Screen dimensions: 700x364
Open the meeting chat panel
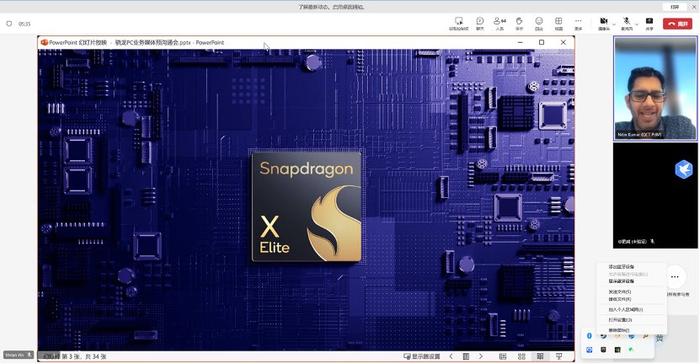point(480,23)
